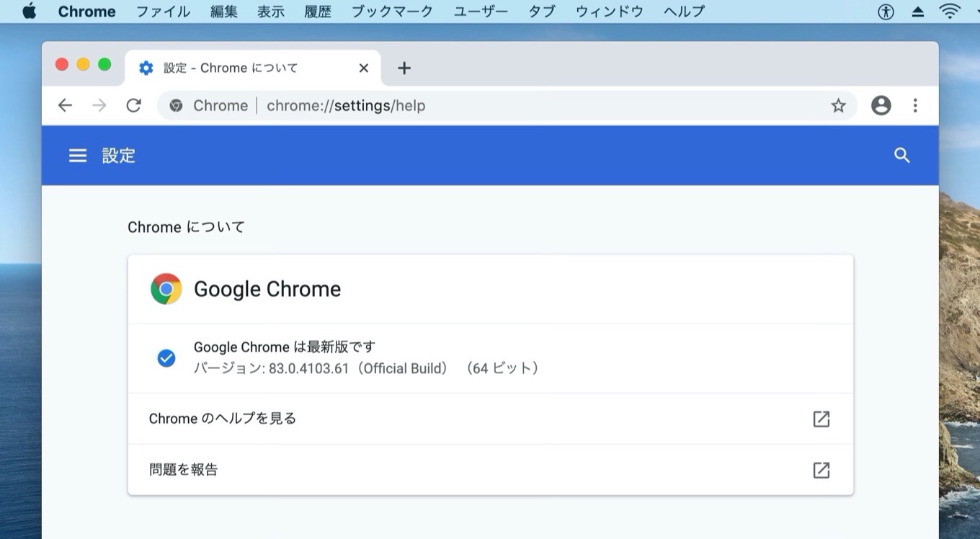Open the Wi-Fi status menu
980x539 pixels.
[x=950, y=12]
